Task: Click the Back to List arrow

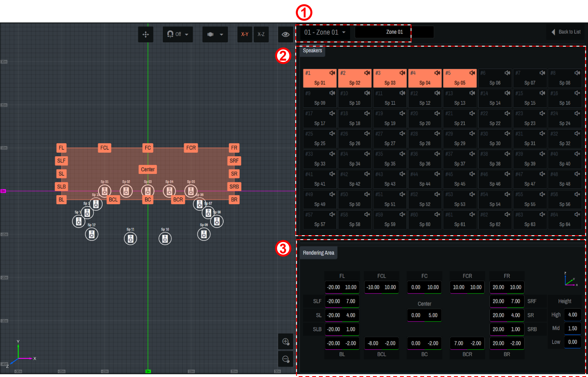Action: [553, 32]
